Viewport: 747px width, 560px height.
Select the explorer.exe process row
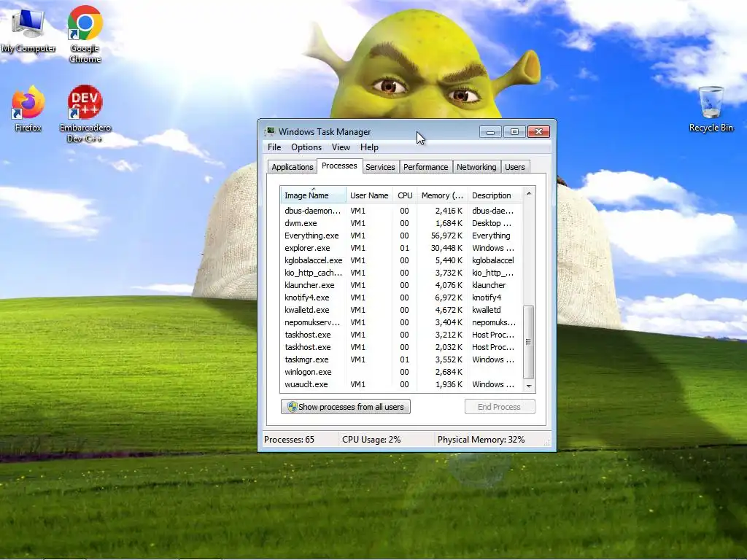(401, 248)
